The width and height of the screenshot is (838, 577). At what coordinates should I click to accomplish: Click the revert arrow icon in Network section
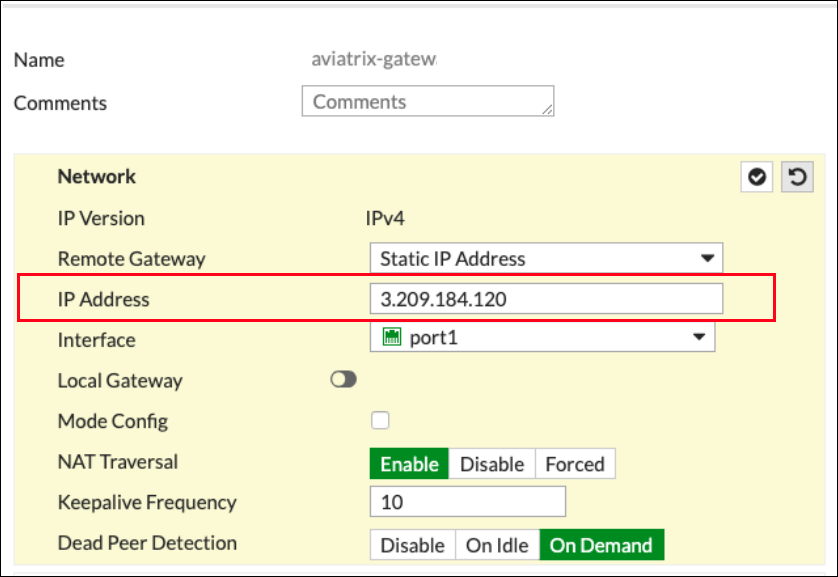pyautogui.click(x=796, y=177)
